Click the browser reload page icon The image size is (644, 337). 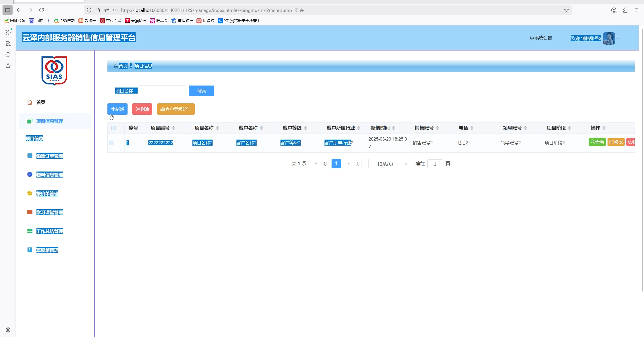[42, 10]
